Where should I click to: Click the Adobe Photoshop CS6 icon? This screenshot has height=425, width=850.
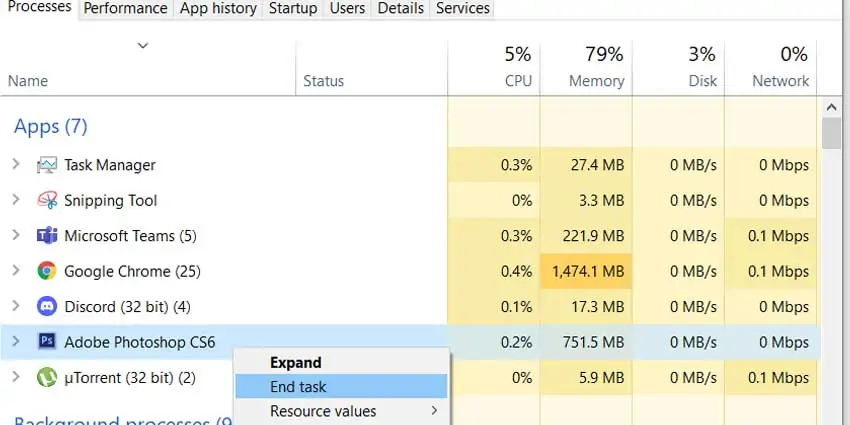point(47,342)
